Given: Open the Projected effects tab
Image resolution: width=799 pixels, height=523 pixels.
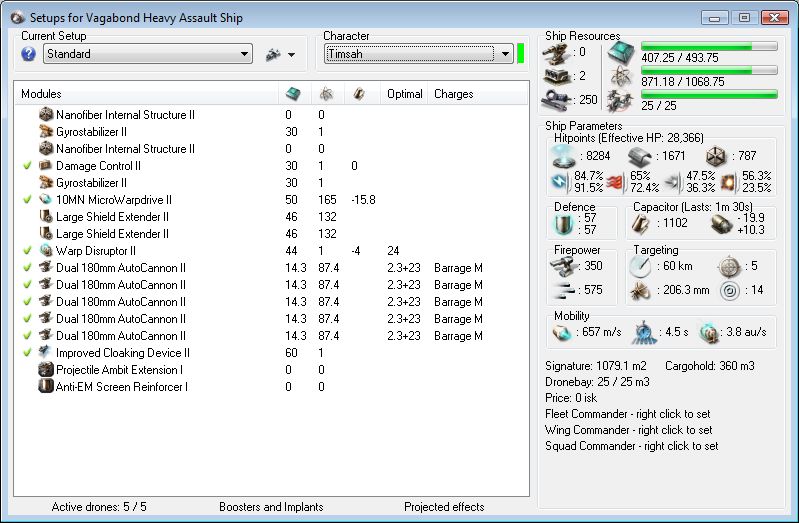Looking at the screenshot, I should tap(444, 507).
